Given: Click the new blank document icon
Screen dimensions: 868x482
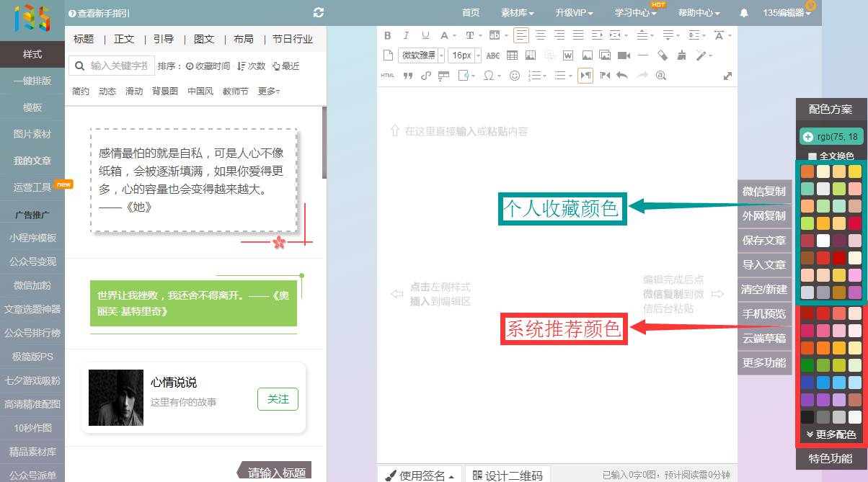Looking at the screenshot, I should click(388, 55).
